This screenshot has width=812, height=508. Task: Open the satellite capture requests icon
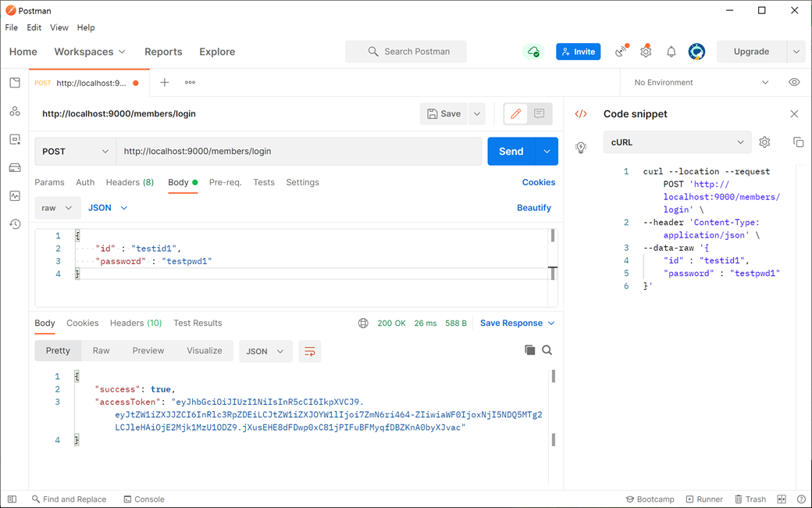click(x=621, y=52)
